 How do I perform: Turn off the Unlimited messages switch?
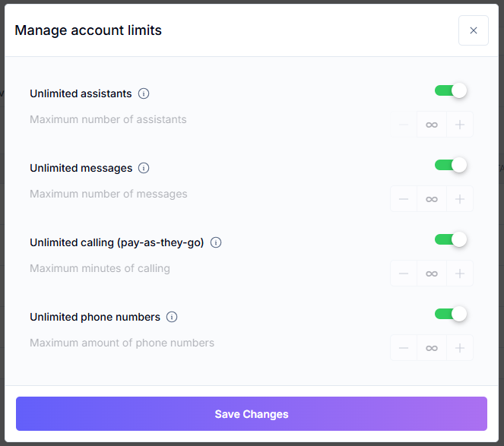point(451,166)
